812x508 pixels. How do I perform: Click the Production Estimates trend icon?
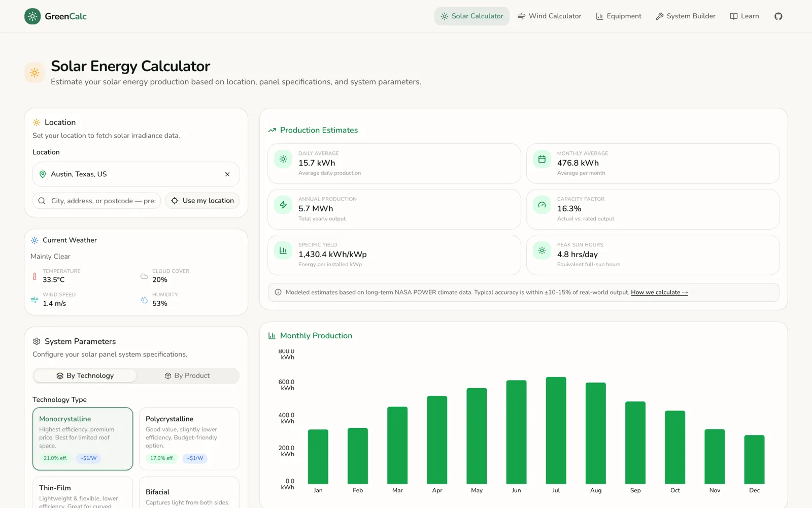tap(272, 131)
